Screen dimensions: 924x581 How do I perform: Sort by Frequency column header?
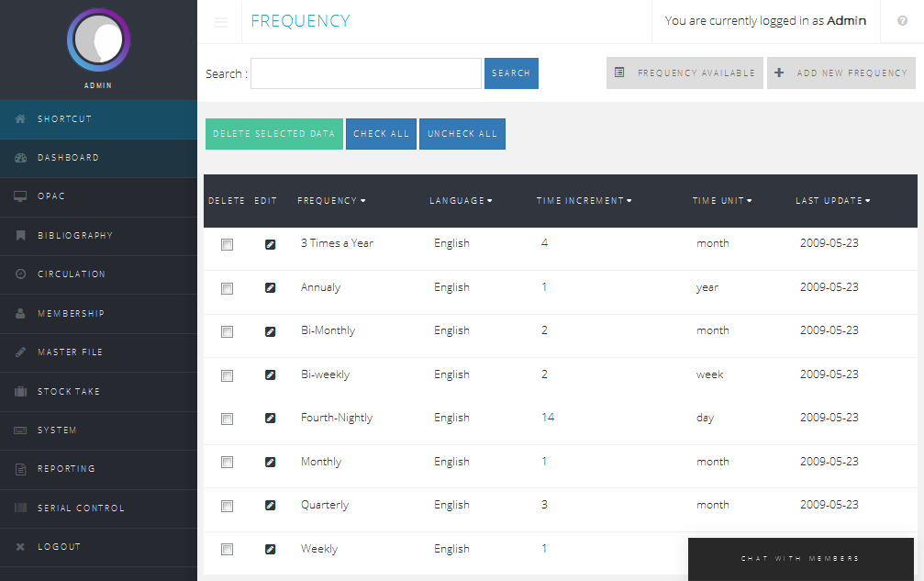[331, 201]
